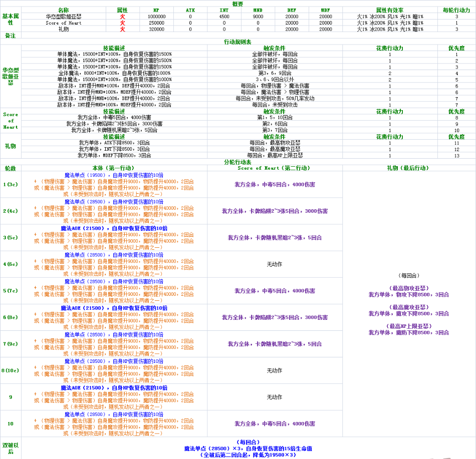Select the condition 每回合，最高HP上限亚瑟
The width and height of the screenshot is (476, 459).
(x=275, y=155)
